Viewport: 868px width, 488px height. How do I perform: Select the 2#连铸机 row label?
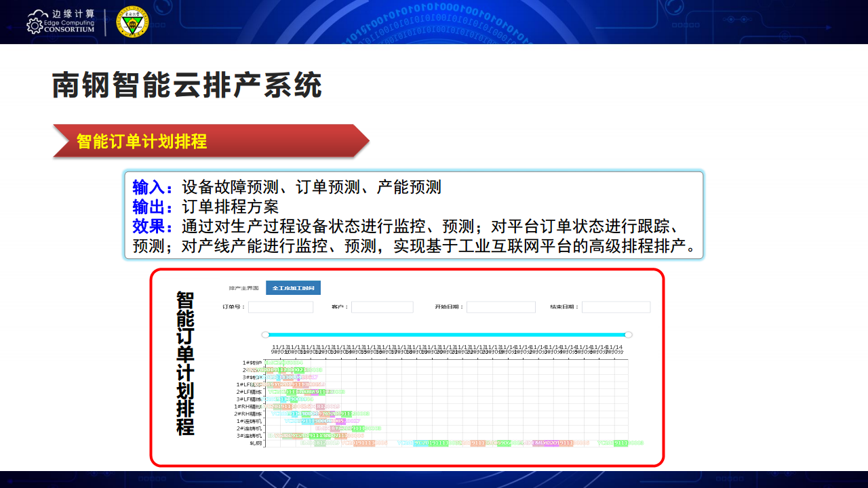coord(250,428)
